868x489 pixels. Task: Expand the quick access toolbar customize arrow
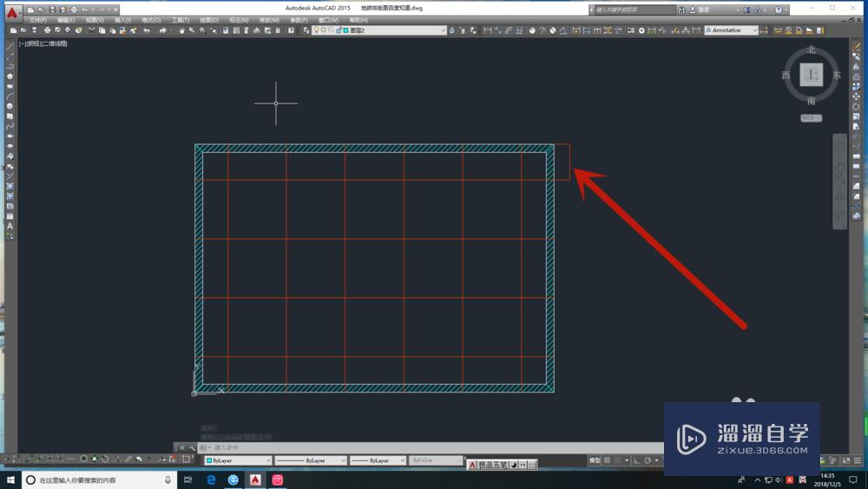[x=115, y=10]
